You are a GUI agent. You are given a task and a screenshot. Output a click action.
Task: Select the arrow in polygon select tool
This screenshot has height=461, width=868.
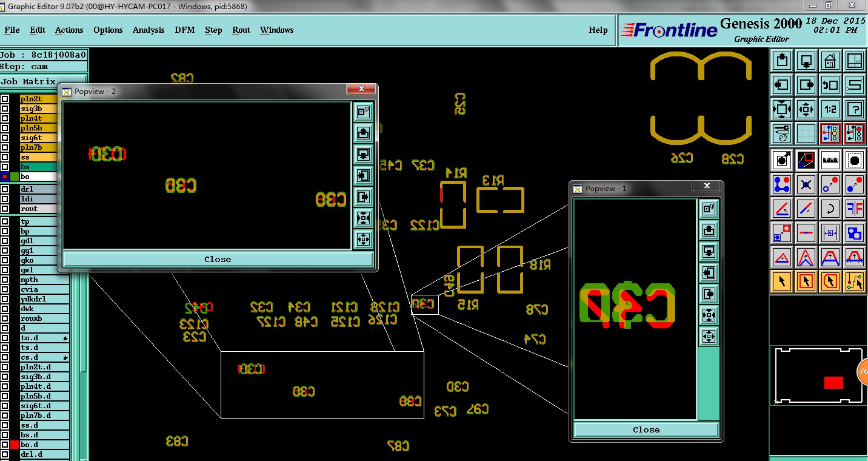(x=830, y=281)
